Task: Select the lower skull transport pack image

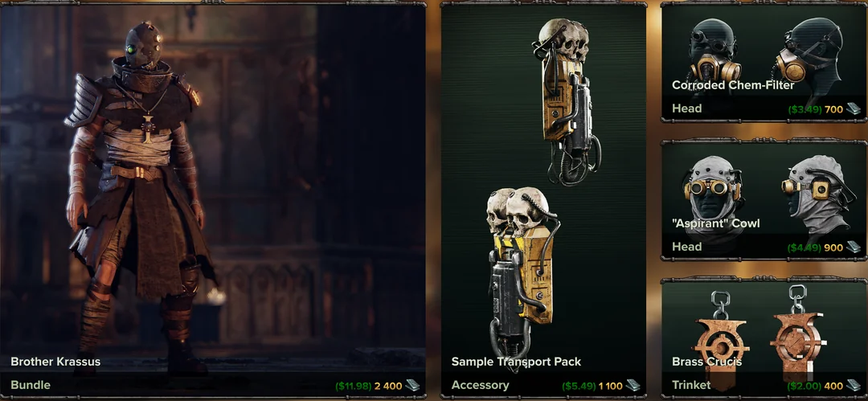Action: 522,272
